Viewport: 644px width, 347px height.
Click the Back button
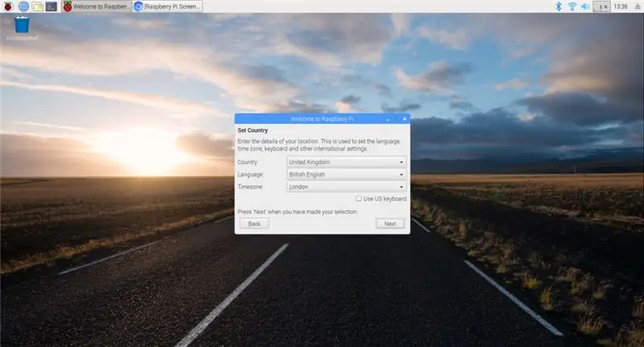254,223
